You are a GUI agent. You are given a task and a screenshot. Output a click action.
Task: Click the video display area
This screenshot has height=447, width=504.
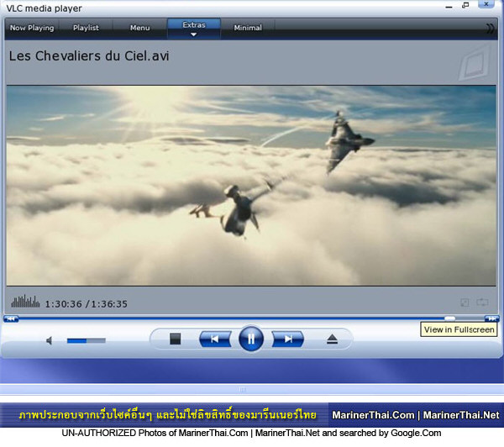coord(251,186)
